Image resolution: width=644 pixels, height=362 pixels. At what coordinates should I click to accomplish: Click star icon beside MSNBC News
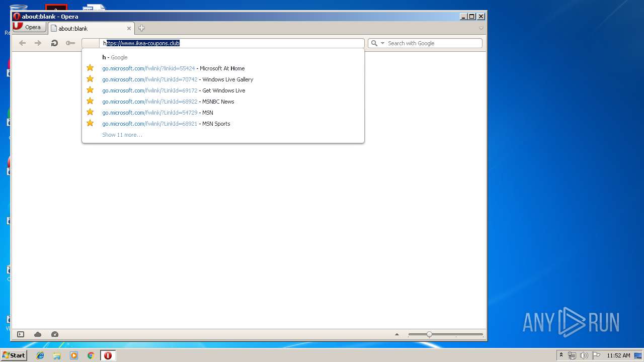90,101
